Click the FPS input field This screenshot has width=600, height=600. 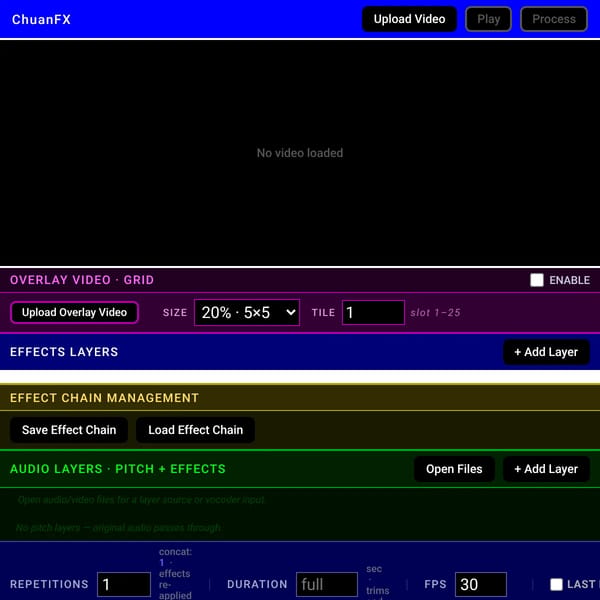481,584
